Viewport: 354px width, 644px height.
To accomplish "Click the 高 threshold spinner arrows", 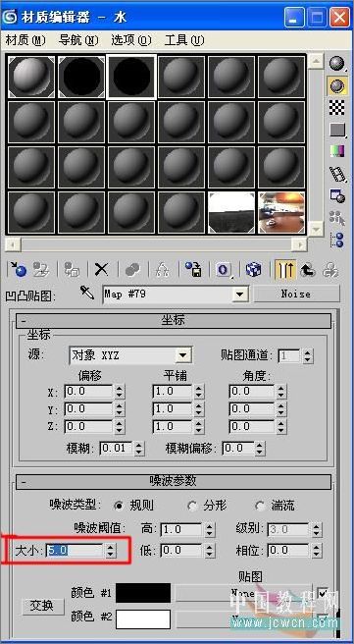I will click(x=209, y=530).
